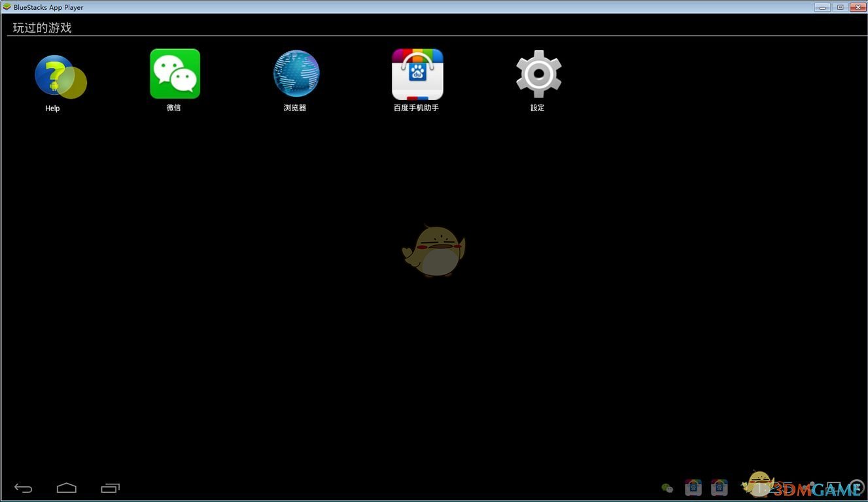868x502 pixels.
Task: Open the 浏览器 browser app
Action: (x=296, y=74)
